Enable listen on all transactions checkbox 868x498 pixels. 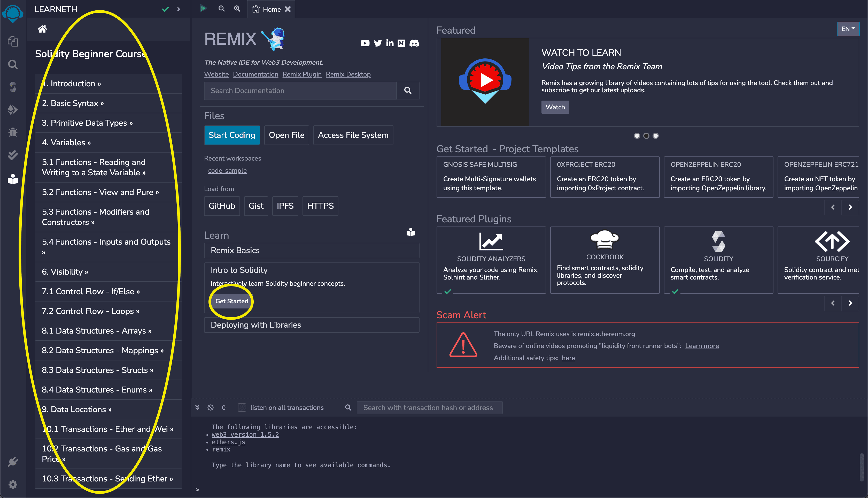pyautogui.click(x=242, y=407)
